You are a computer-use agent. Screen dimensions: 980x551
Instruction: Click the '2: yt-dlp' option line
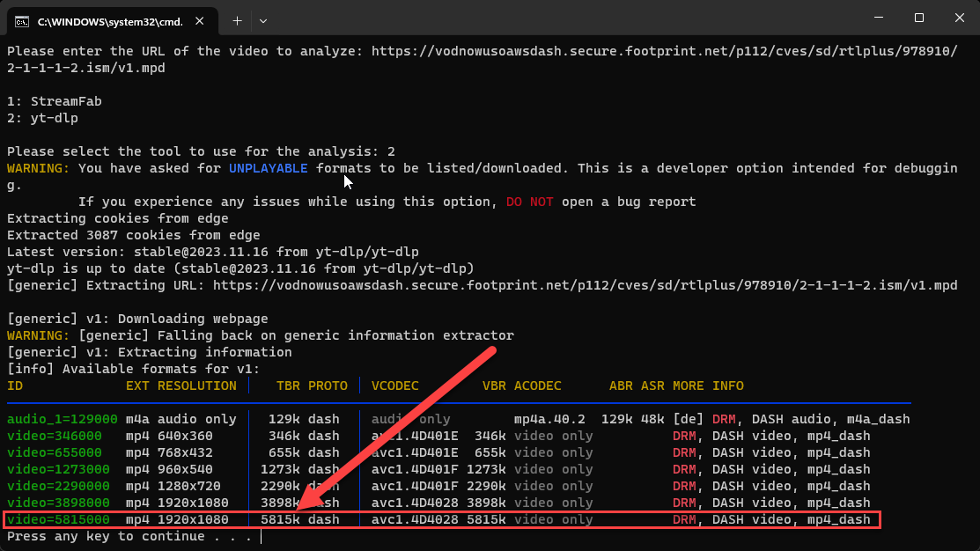tap(42, 118)
